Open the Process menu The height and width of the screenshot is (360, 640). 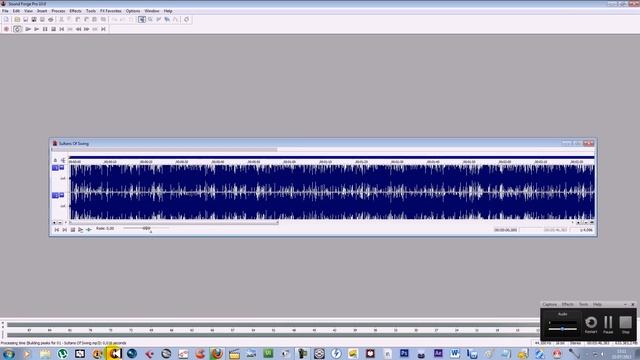click(58, 11)
